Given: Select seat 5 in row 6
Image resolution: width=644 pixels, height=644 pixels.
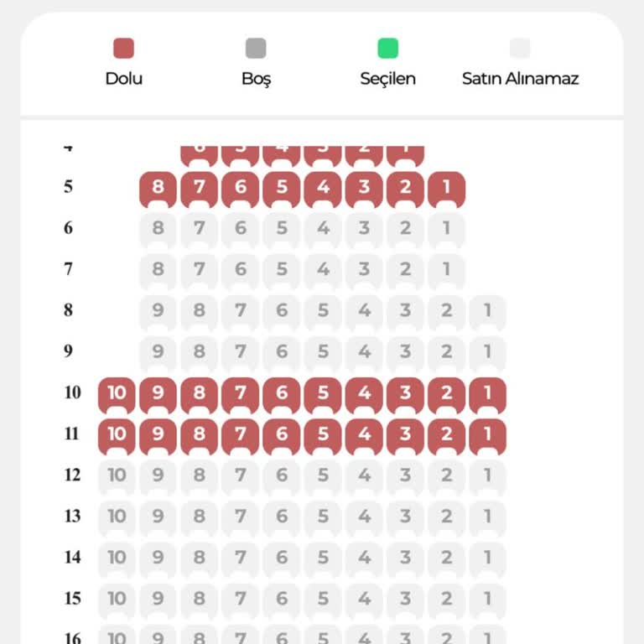Looking at the screenshot, I should pos(282,228).
